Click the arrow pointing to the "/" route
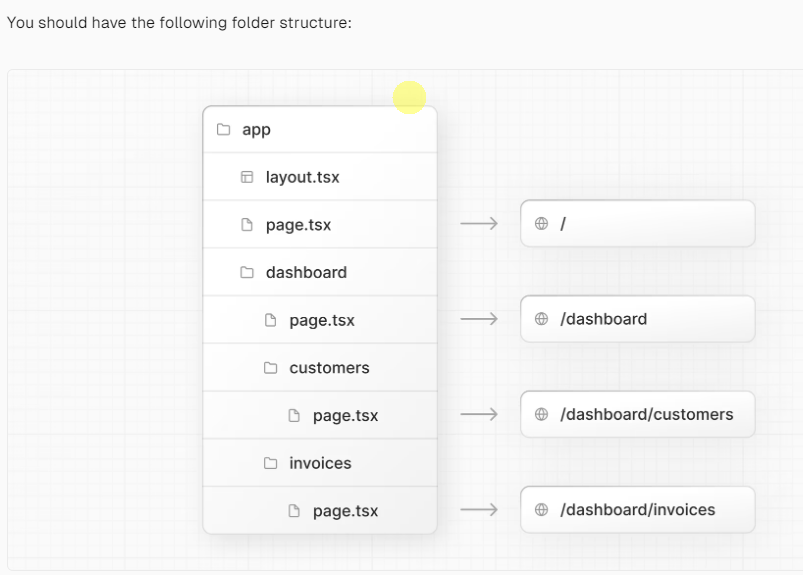The image size is (803, 575). tap(479, 225)
